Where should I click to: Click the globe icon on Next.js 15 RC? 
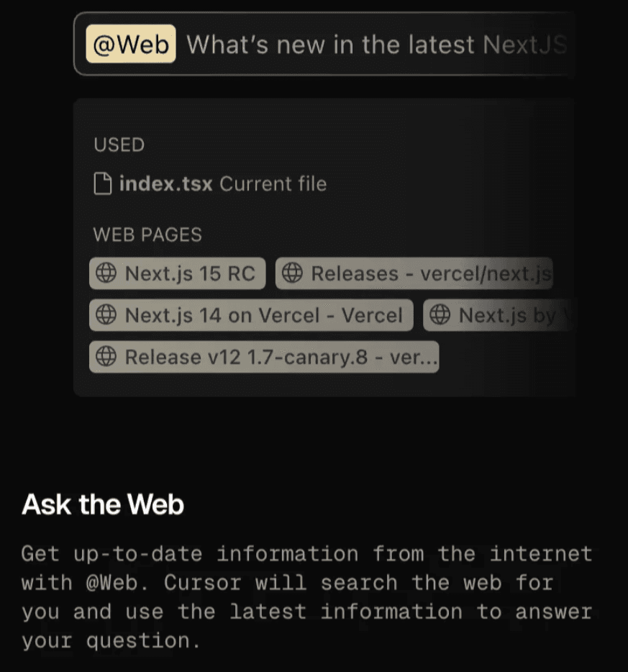(106, 273)
